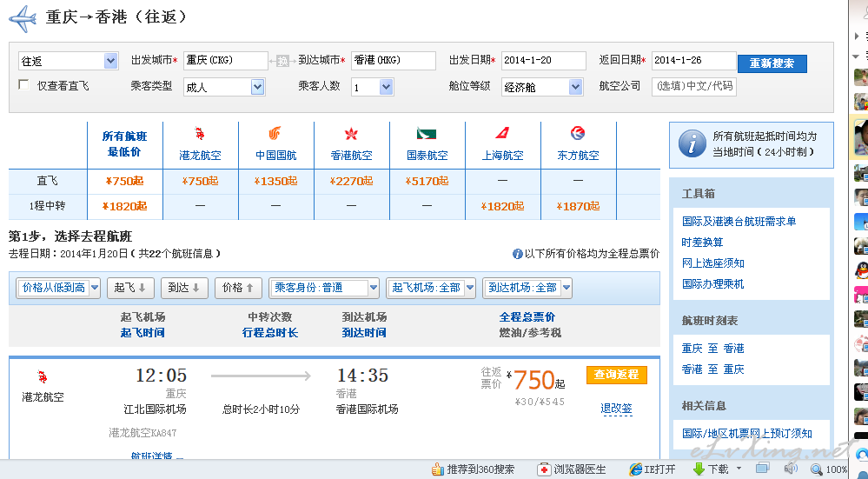The width and height of the screenshot is (868, 479).
Task: Click the Hong Kong Airlines logo
Action: 351,134
